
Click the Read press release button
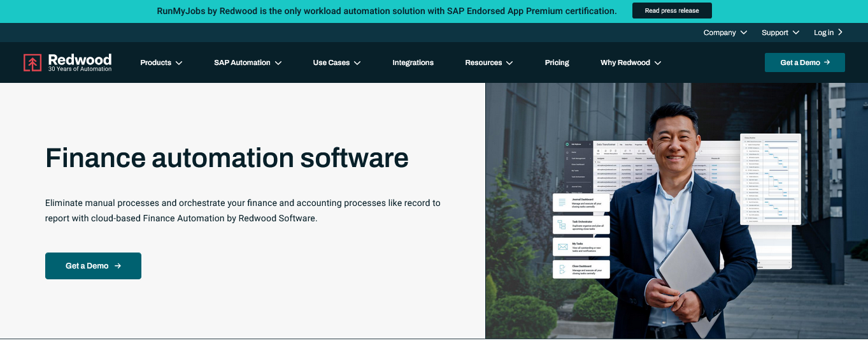click(672, 11)
